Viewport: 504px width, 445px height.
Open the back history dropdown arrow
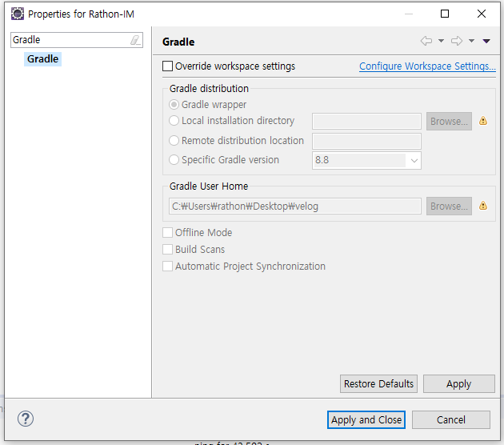[441, 41]
